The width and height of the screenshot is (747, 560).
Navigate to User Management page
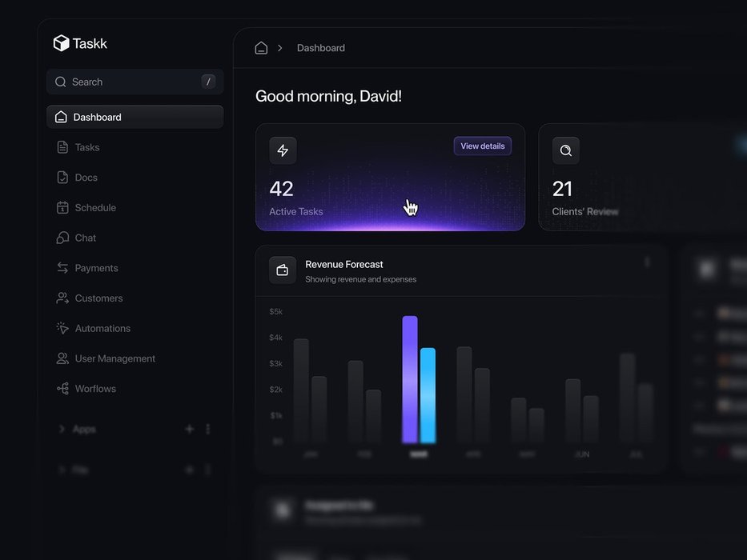pos(114,358)
